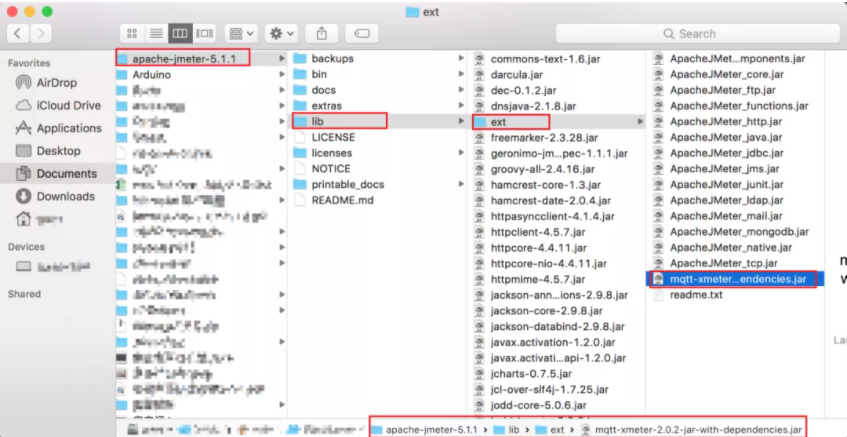Select the mqtt-xmeter jar file in ext
Viewport: 847px width, 437px height.
pyautogui.click(x=737, y=279)
